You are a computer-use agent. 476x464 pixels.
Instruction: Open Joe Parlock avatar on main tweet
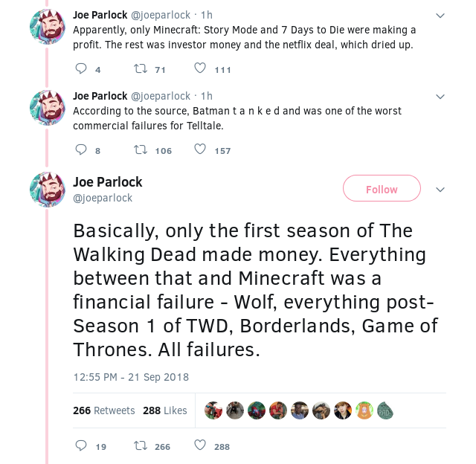[x=48, y=189]
